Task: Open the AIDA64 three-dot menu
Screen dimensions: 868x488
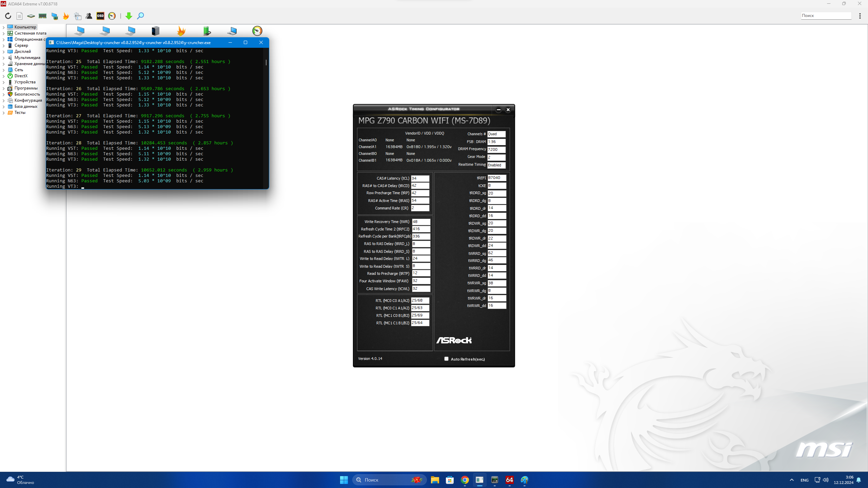Action: click(860, 16)
